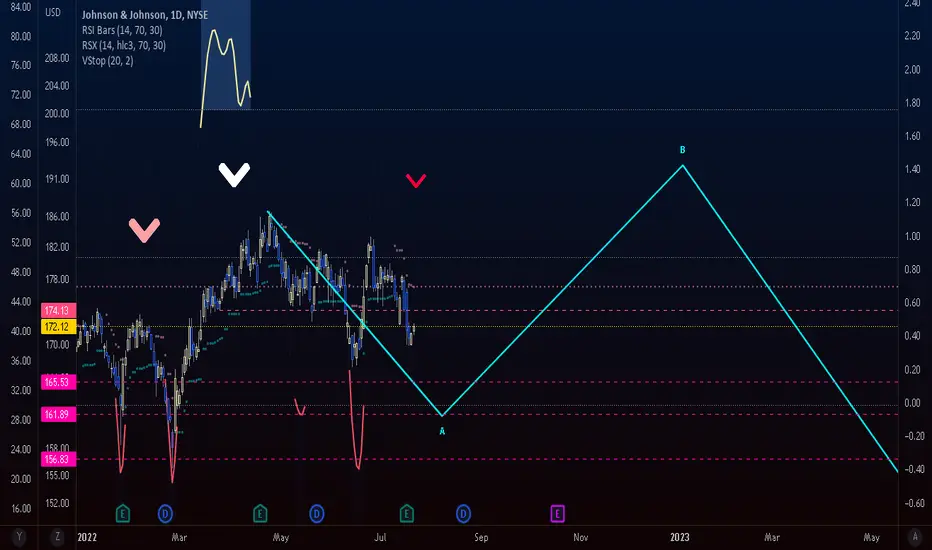932x550 pixels.
Task: Select the RSI Bars (14, 70, 30) indicator legend
Action: (x=122, y=30)
